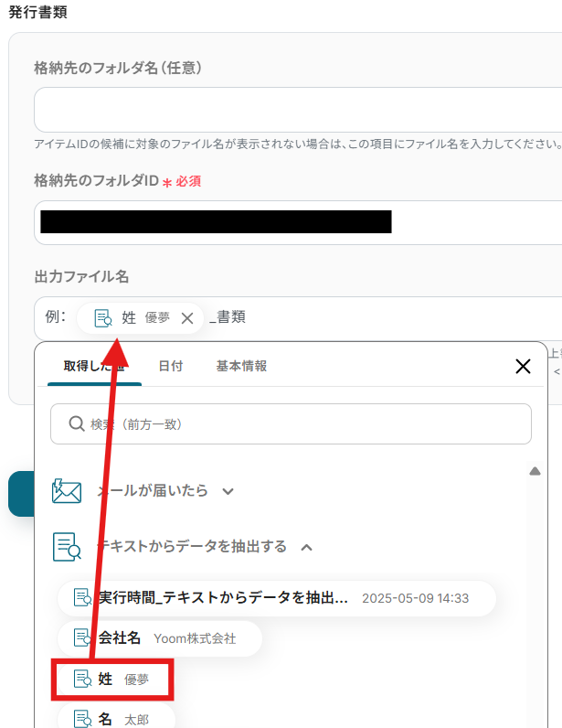Viewport: 562px width, 728px height.
Task: Select the 実行時間_テキストからデータを抽出 value
Action: (277, 598)
